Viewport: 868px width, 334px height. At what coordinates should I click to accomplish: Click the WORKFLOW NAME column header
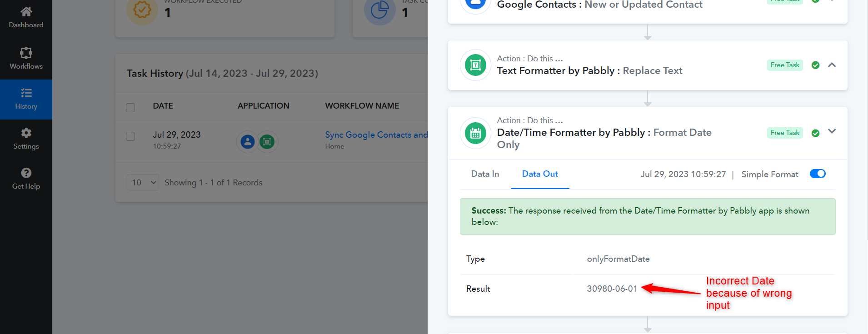point(362,105)
